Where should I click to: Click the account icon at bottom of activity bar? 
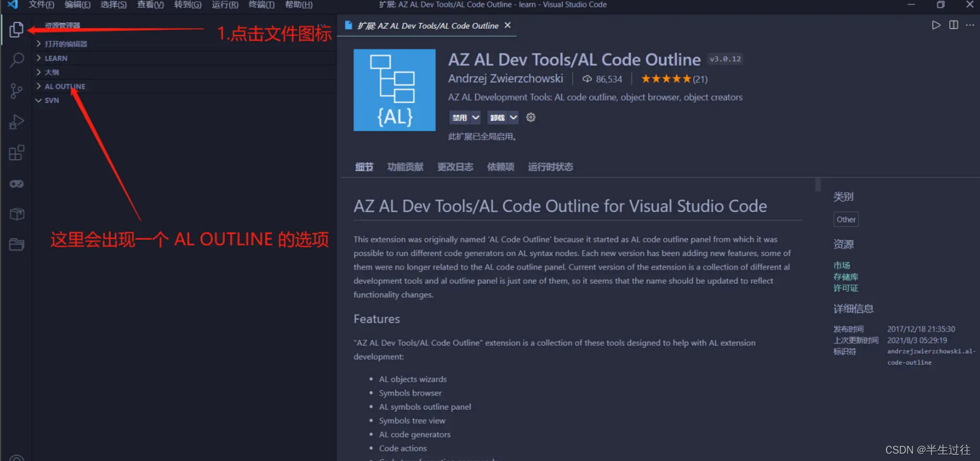[x=16, y=458]
